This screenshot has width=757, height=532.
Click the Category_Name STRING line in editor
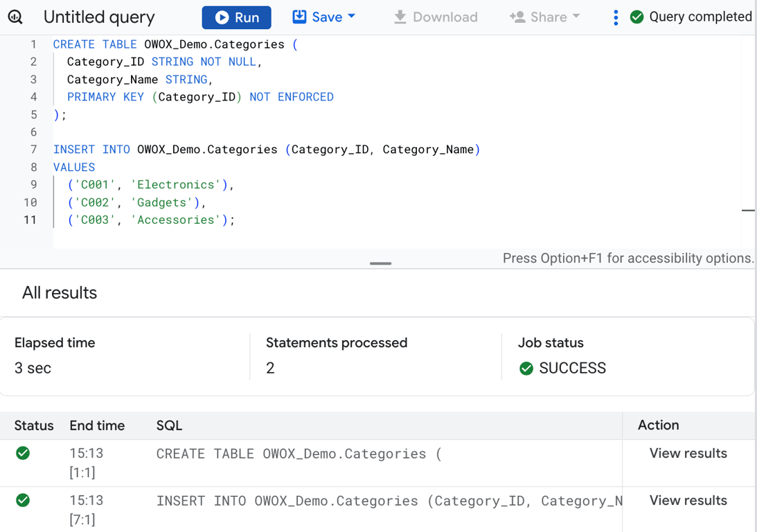coord(139,80)
